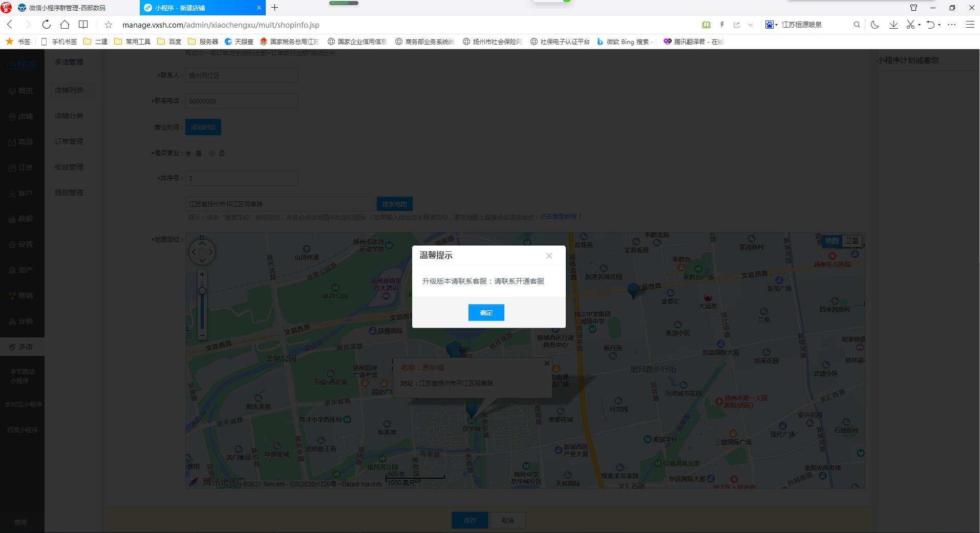Go to browser home page icon

[65, 25]
